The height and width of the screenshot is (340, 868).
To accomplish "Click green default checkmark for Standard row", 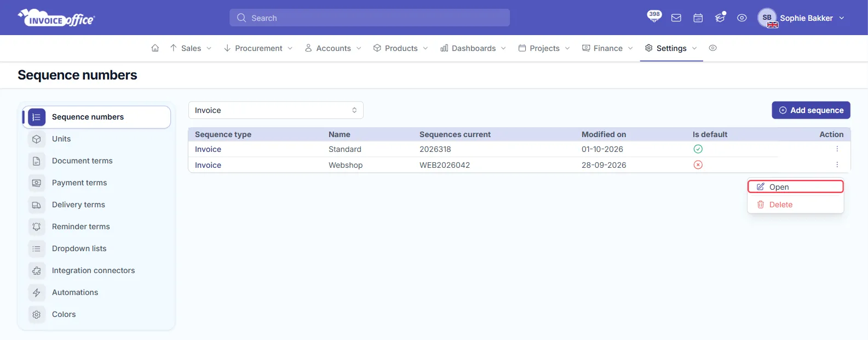I will [x=698, y=149].
